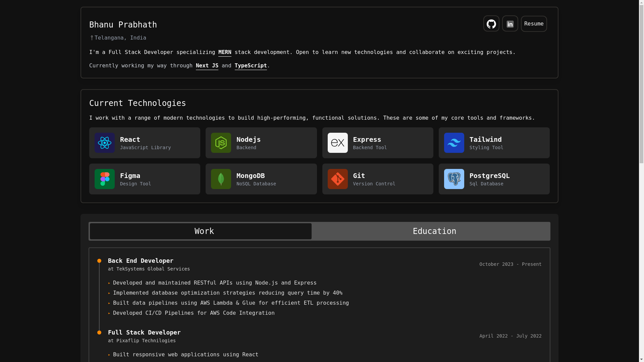Click the AWS Lambda & Glue bullet point

click(x=231, y=303)
